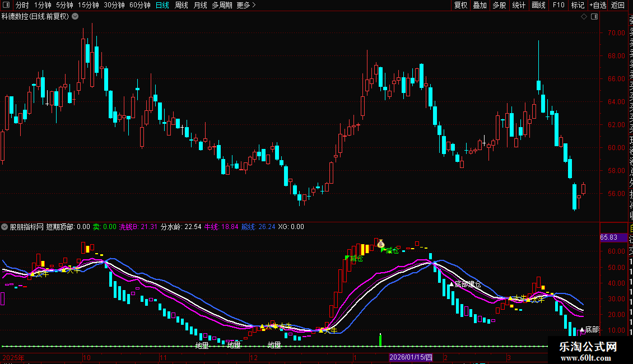Screen dimensions: 633x364
Task: Select the 30分钟 period tab
Action: pyautogui.click(x=114, y=5)
